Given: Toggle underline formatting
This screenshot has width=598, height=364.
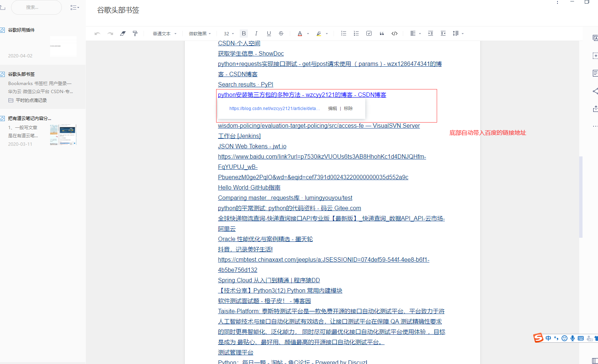Looking at the screenshot, I should coord(269,33).
